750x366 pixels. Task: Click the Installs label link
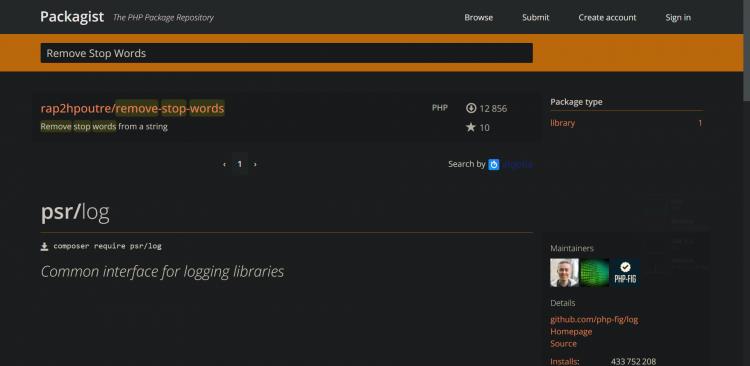click(564, 361)
